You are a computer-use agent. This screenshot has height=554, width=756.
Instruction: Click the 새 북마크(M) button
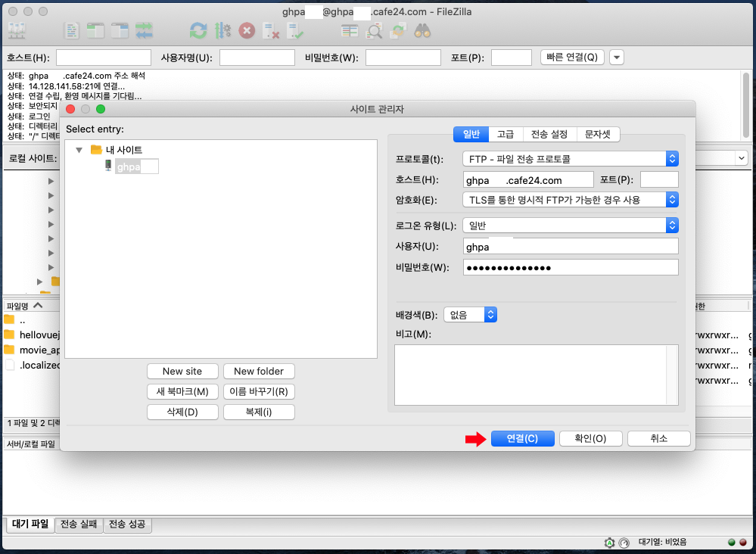(x=182, y=391)
